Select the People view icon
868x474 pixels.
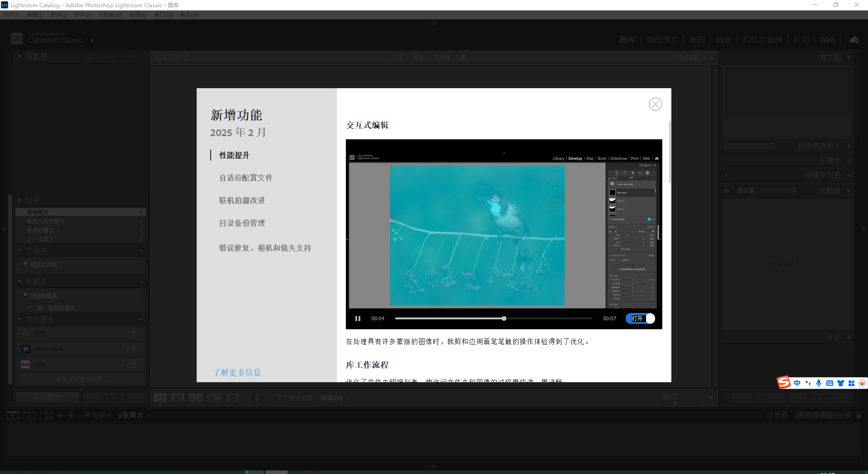coord(232,398)
